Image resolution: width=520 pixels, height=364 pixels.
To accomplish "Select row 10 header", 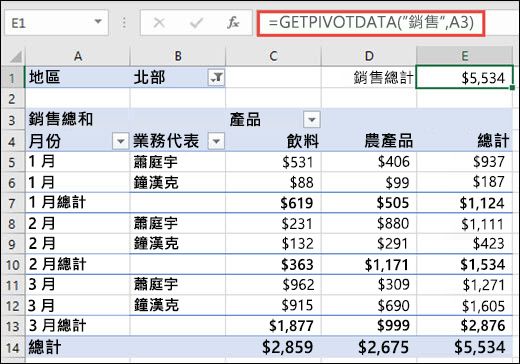I will pos(13,264).
